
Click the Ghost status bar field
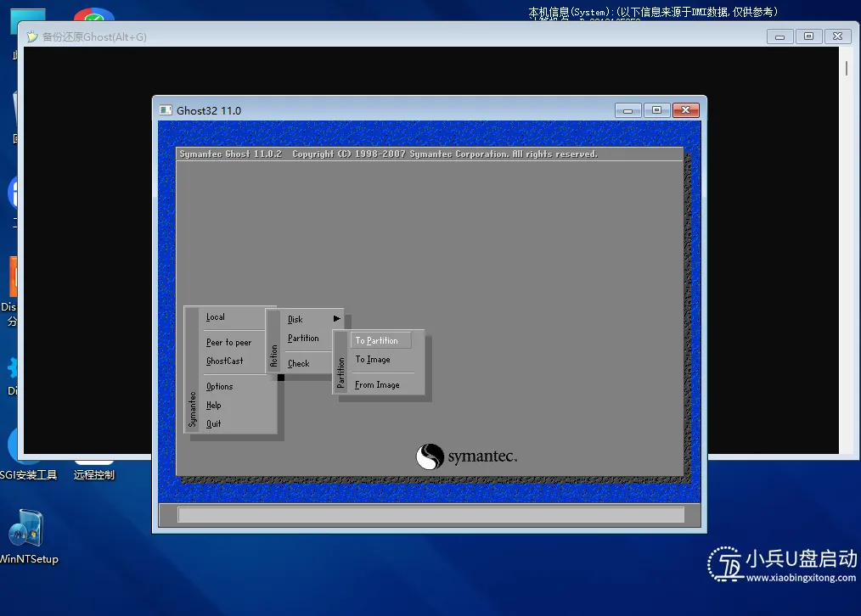[x=431, y=514]
